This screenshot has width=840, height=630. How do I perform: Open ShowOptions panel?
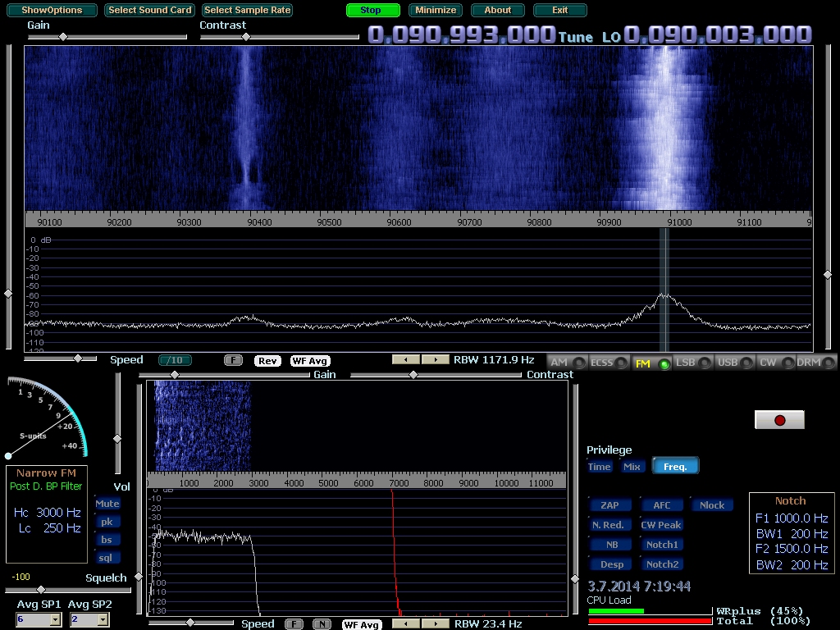coord(52,10)
